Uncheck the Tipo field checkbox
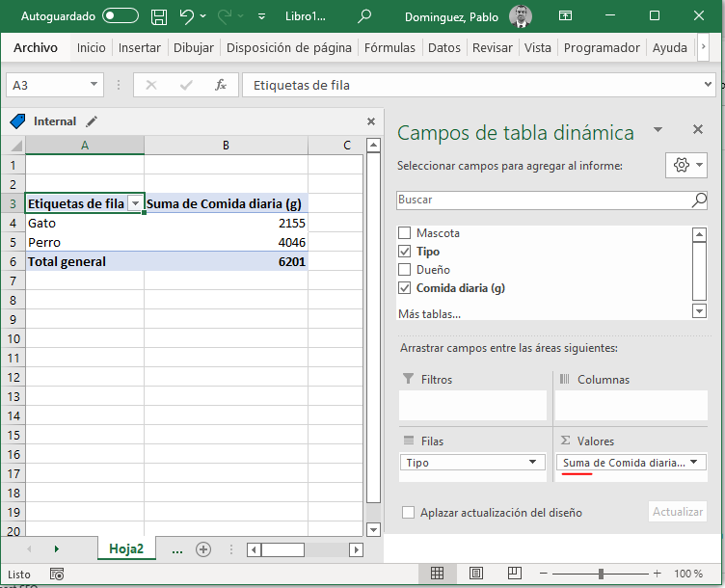The image size is (725, 588). pyautogui.click(x=405, y=252)
